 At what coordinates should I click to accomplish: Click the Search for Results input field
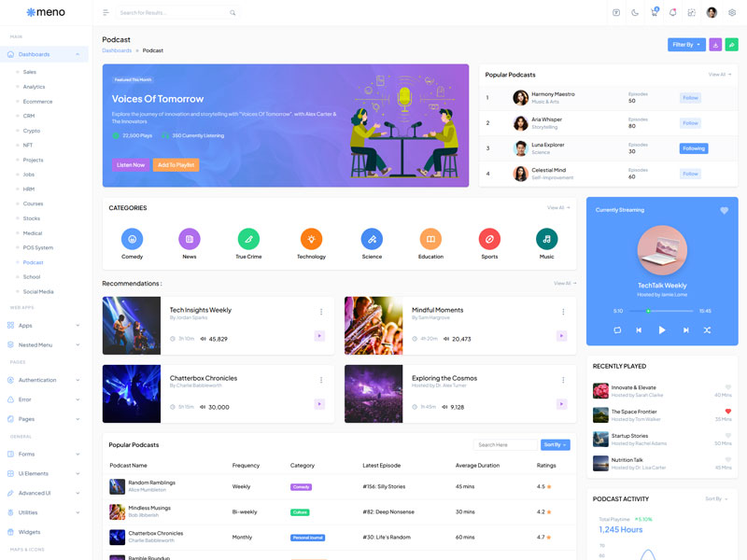click(173, 13)
